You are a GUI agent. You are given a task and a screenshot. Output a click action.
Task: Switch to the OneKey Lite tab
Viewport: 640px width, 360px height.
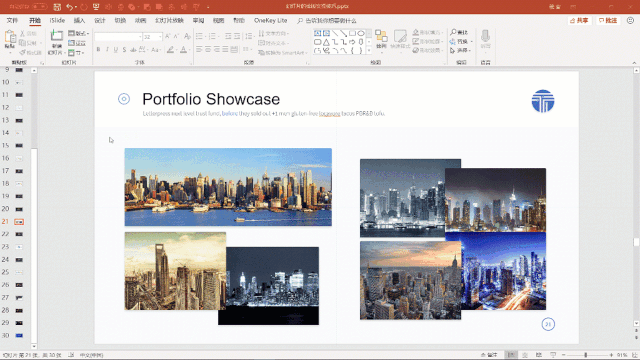click(x=271, y=20)
